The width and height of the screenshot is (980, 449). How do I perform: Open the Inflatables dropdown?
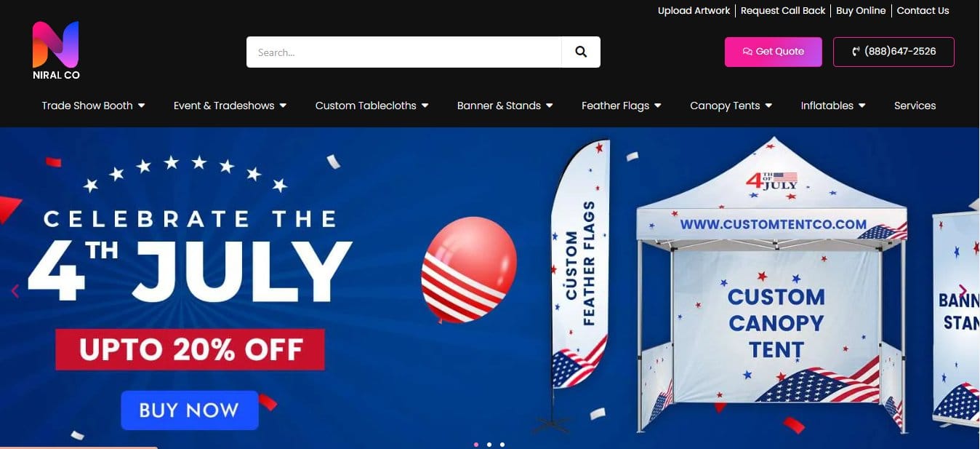coord(833,106)
